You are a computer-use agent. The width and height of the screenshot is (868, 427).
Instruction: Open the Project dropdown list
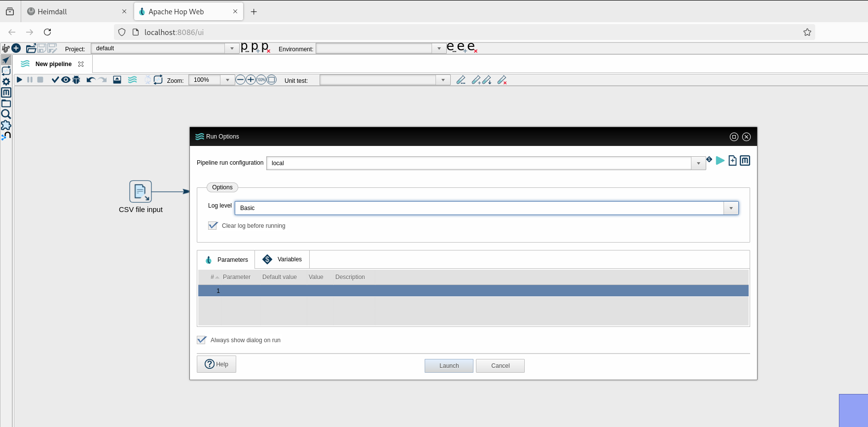point(232,48)
